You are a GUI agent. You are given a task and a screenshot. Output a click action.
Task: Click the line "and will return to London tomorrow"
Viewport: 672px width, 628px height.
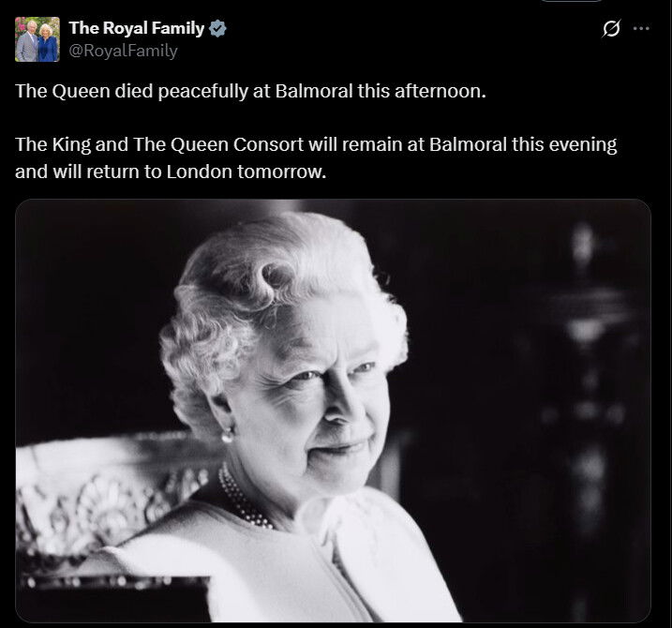[171, 172]
